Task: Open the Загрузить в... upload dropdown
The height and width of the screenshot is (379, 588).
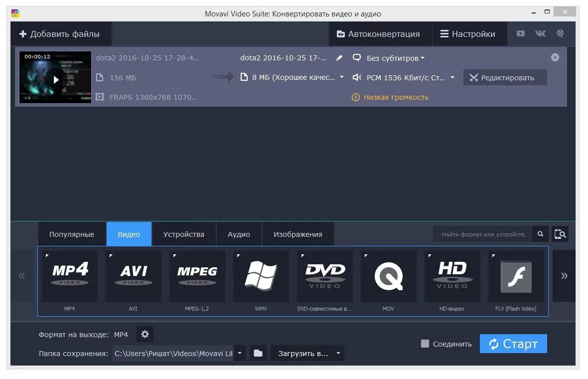Action: click(x=307, y=354)
